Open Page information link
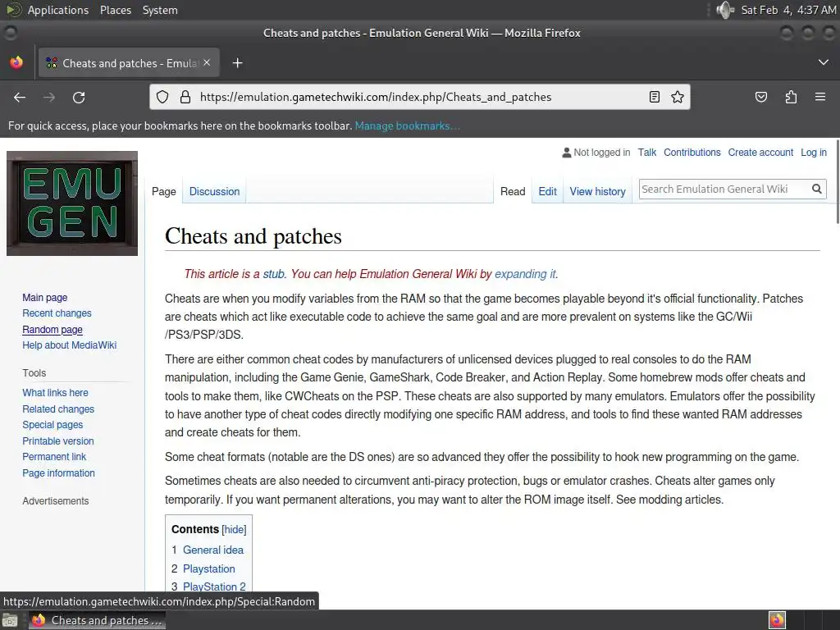 [x=58, y=473]
